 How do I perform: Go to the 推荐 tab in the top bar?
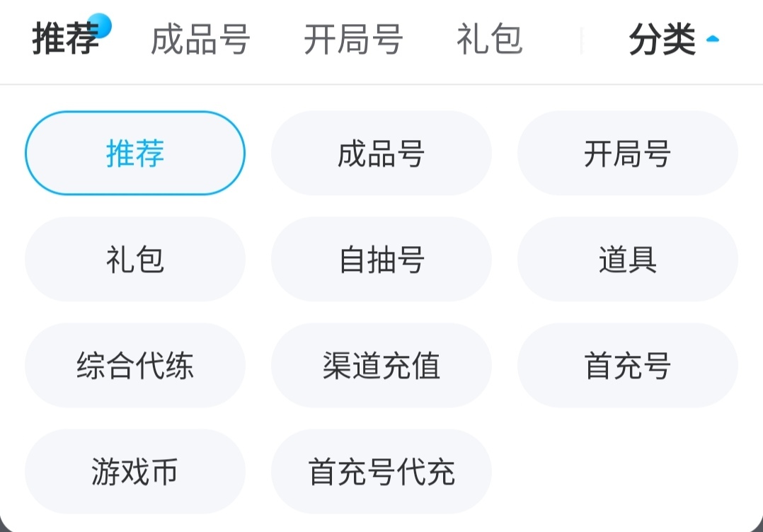tap(65, 40)
